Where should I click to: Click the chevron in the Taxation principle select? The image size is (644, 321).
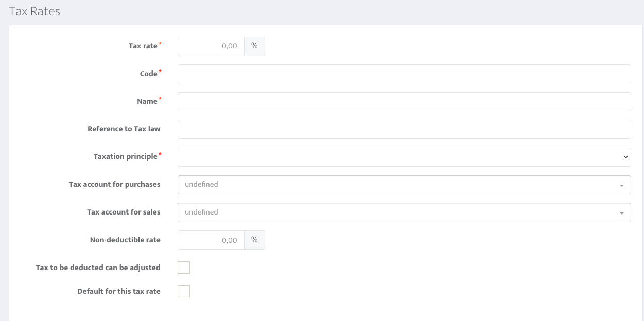tap(625, 157)
